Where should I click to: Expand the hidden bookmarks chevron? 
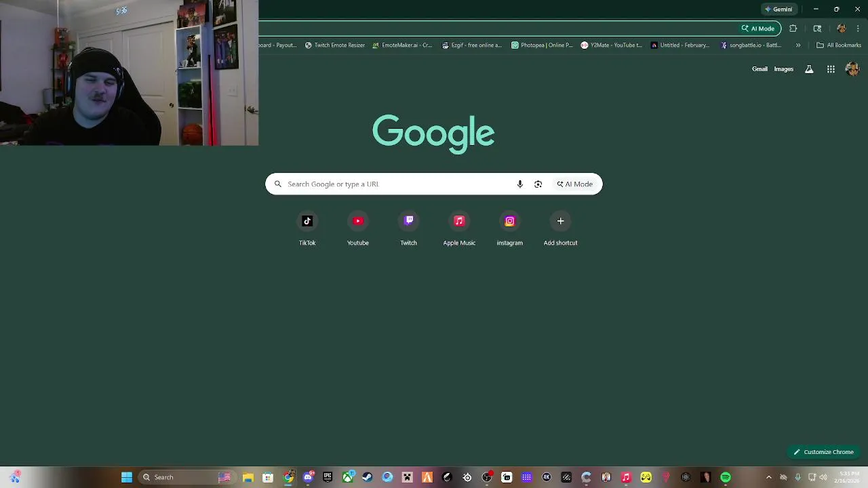798,45
